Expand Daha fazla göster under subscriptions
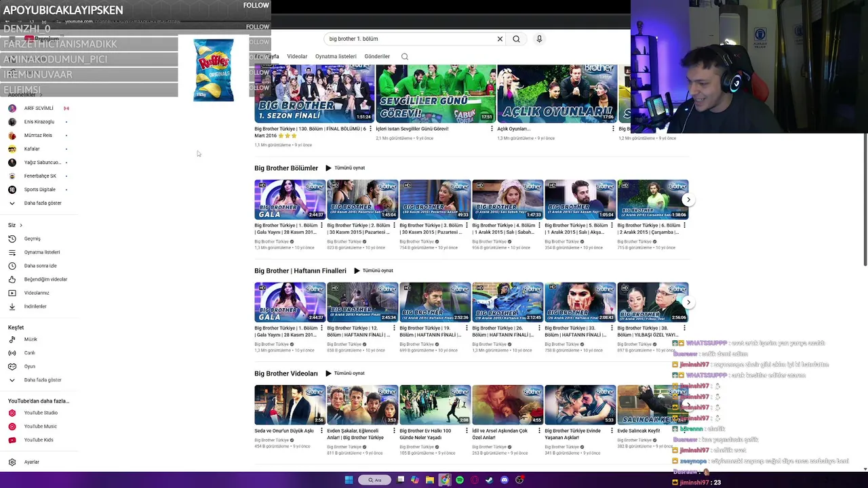 tap(35, 203)
